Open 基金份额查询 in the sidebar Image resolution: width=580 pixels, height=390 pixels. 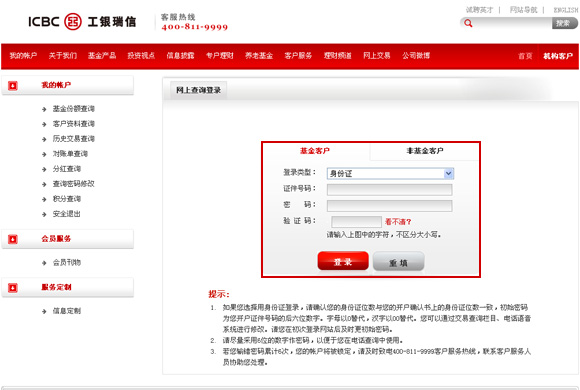(x=74, y=109)
